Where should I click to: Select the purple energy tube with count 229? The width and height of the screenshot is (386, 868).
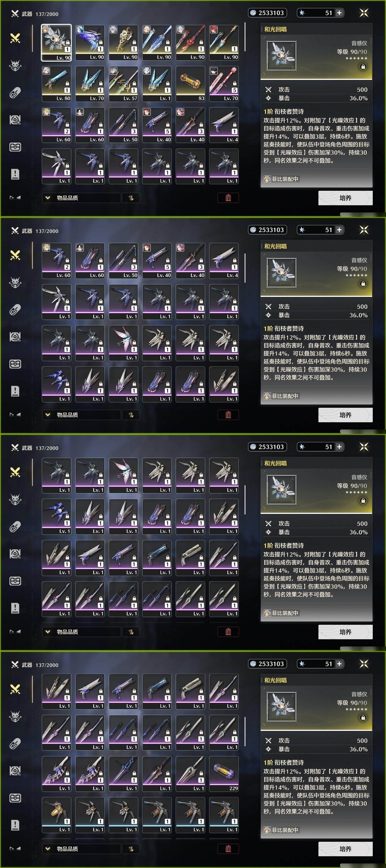click(x=224, y=774)
